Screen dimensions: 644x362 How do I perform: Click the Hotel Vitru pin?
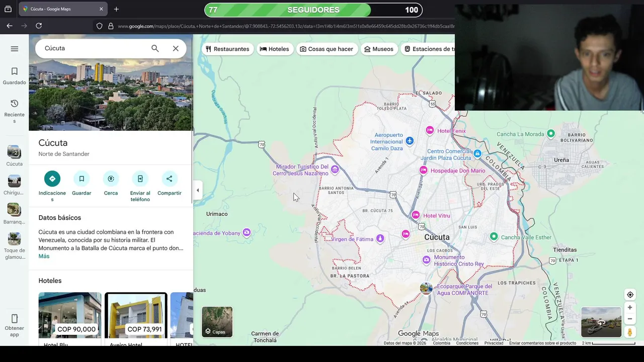click(x=416, y=215)
